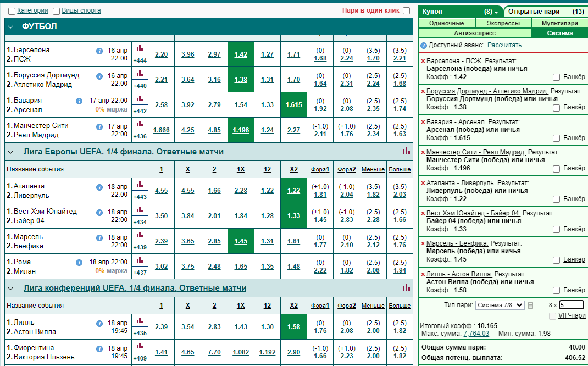Remove Аталанта - Ливерпуль from coupon
Image resolution: width=588 pixels, height=366 pixels.
[x=423, y=184]
